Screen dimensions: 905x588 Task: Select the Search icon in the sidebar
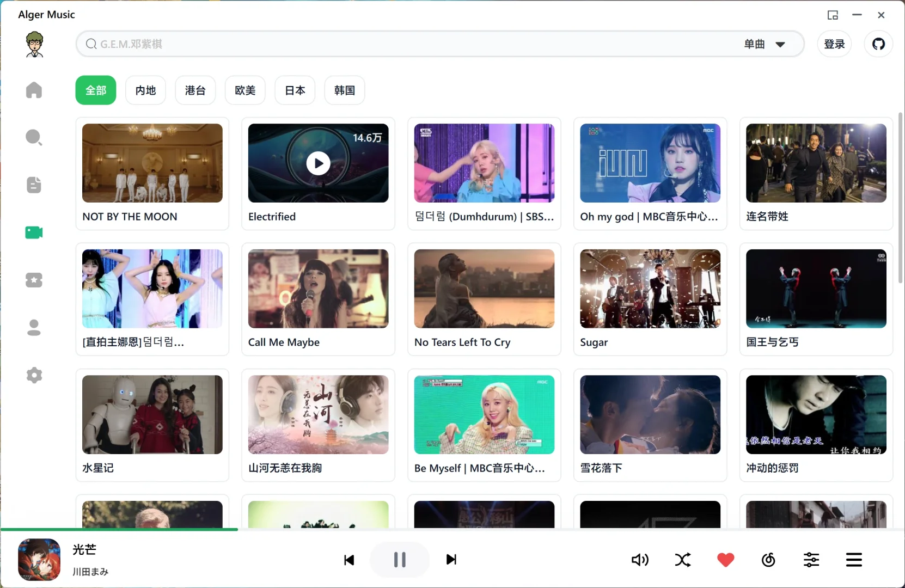point(34,138)
